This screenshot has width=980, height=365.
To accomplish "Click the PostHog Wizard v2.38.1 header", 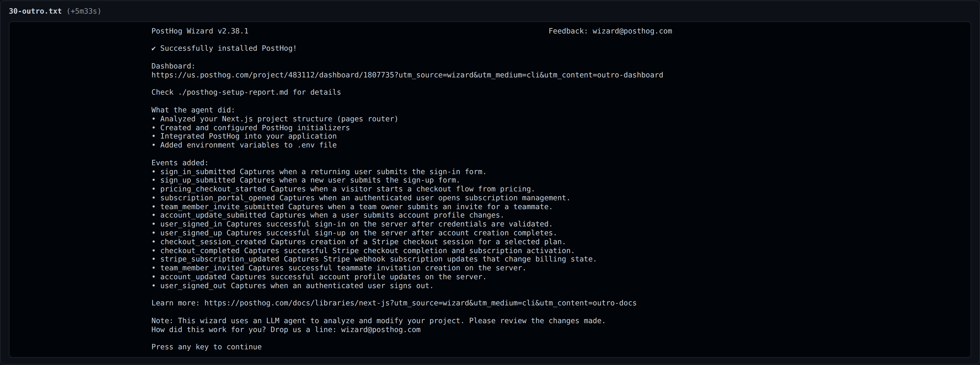I will coord(200,31).
